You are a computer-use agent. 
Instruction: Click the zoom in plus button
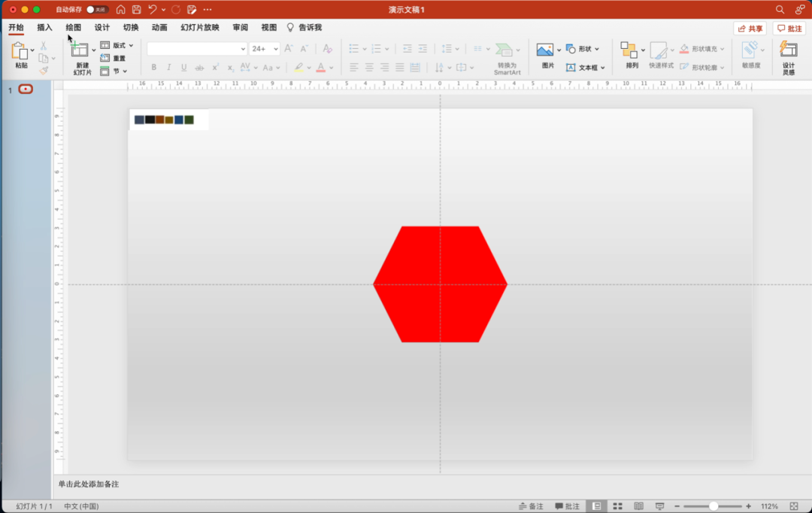pyautogui.click(x=748, y=506)
